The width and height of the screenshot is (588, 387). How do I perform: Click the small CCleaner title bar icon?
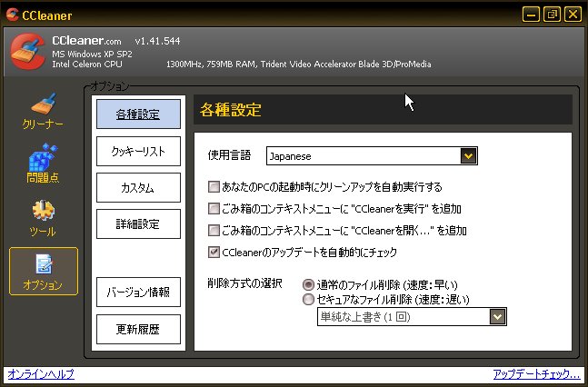pos(13,15)
